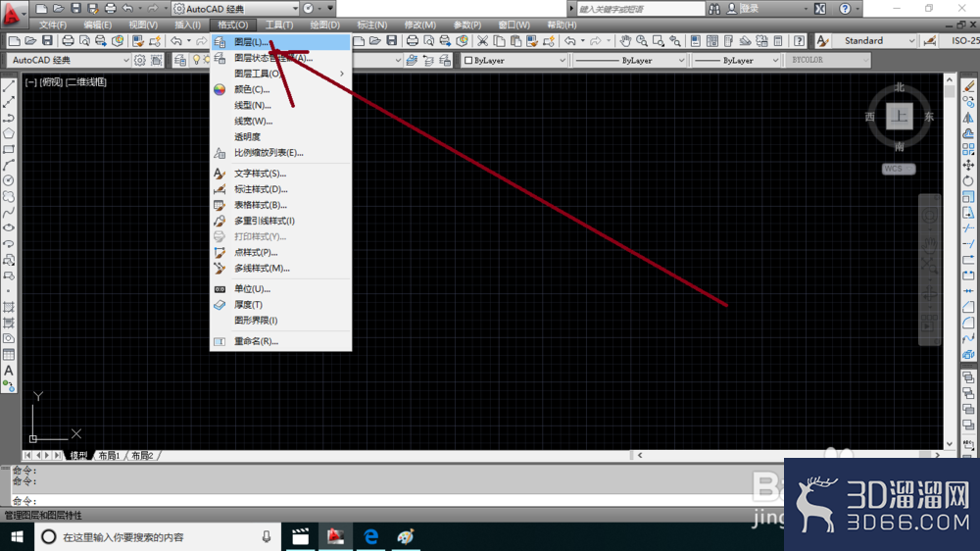Open the QuickCalc calculator icon
This screenshot has width=980, height=551.
point(778,41)
